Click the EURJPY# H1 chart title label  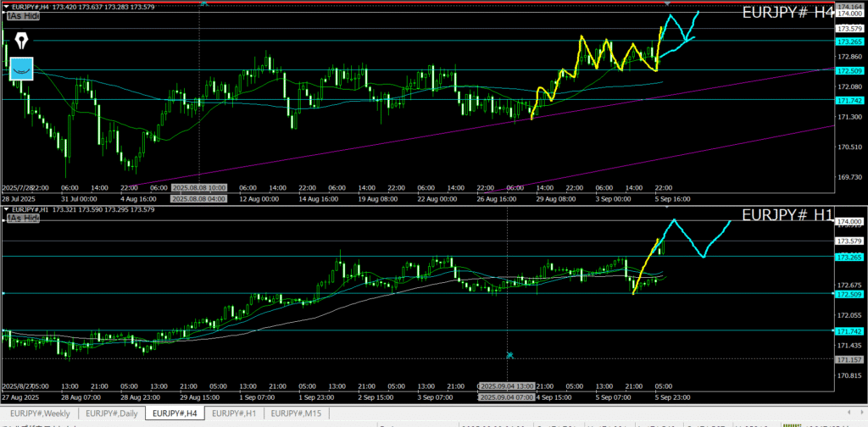[x=787, y=215]
